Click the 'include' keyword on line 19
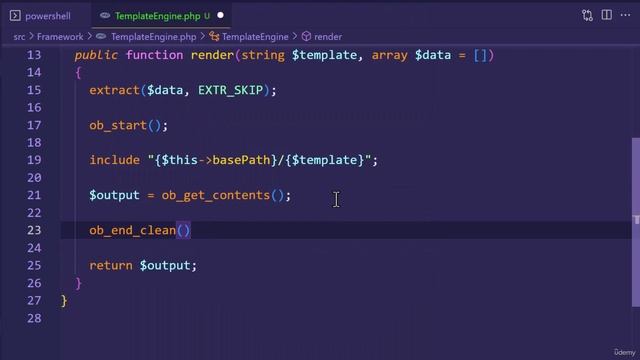 115,160
